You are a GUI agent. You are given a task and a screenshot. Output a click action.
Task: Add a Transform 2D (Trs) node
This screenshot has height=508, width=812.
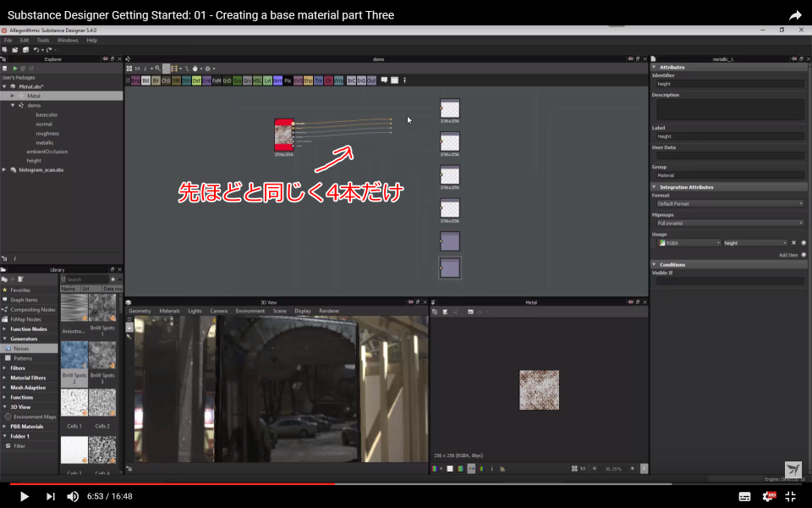[319, 80]
